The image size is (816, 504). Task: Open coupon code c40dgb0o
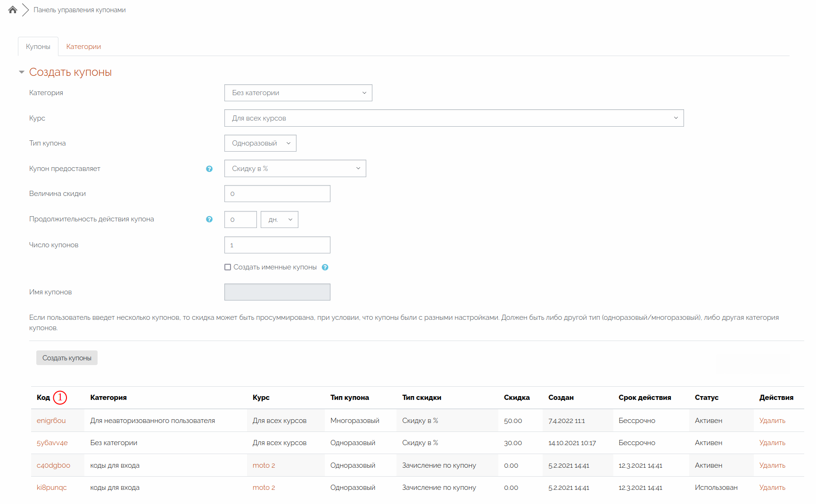[x=53, y=465]
